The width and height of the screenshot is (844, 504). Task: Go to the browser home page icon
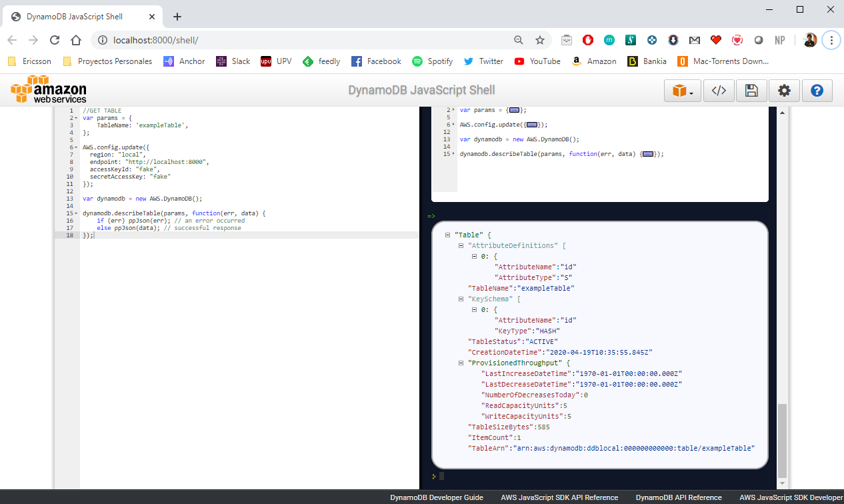click(76, 40)
